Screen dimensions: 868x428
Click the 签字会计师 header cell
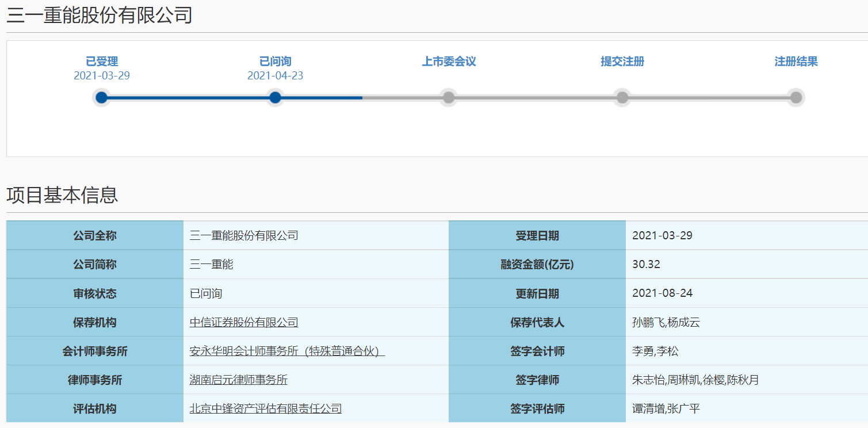pyautogui.click(x=537, y=351)
